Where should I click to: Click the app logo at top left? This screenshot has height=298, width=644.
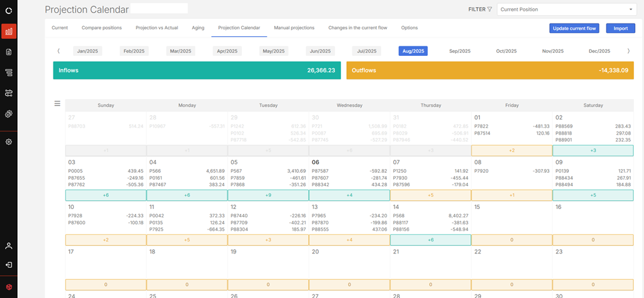(9, 10)
